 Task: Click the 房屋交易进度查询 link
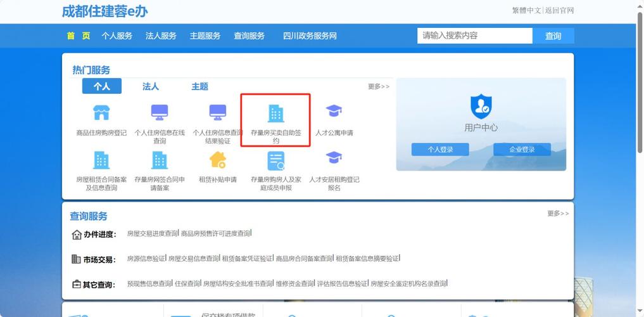pos(152,234)
